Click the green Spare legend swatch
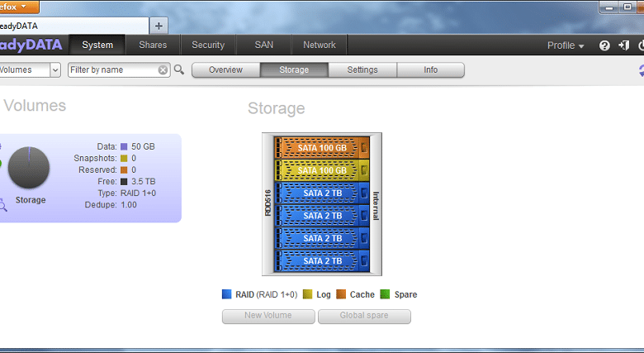This screenshot has width=644, height=353. pos(385,294)
